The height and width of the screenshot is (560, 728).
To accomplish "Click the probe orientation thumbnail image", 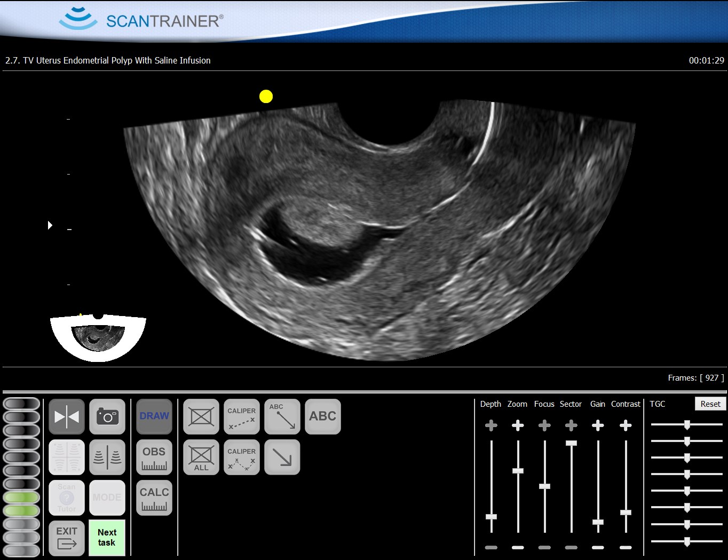I will click(x=98, y=338).
